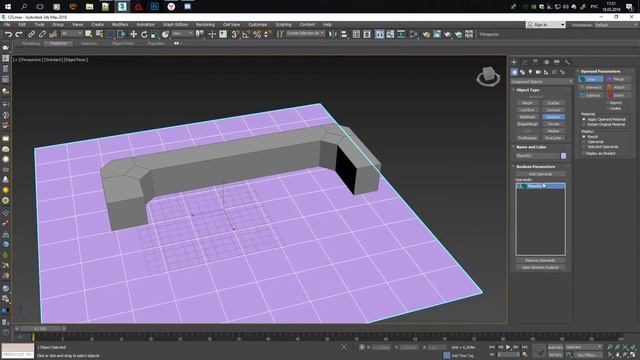Click the Play Animation button
The height and width of the screenshot is (360, 640).
tap(508, 347)
